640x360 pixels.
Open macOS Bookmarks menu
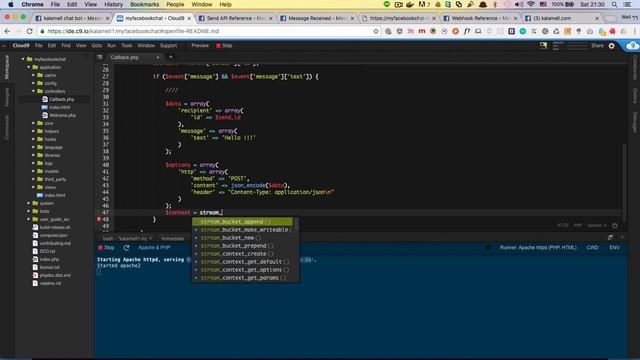click(x=144, y=4)
